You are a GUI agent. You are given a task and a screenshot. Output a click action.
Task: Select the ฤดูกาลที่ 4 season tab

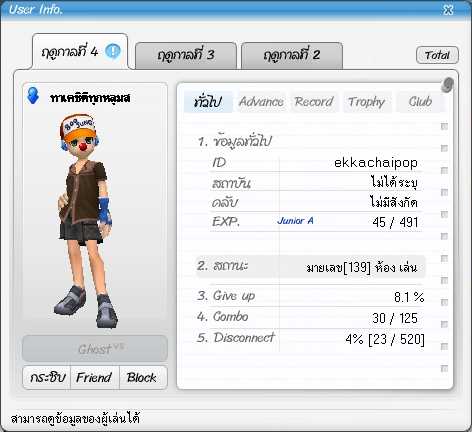(x=80, y=51)
